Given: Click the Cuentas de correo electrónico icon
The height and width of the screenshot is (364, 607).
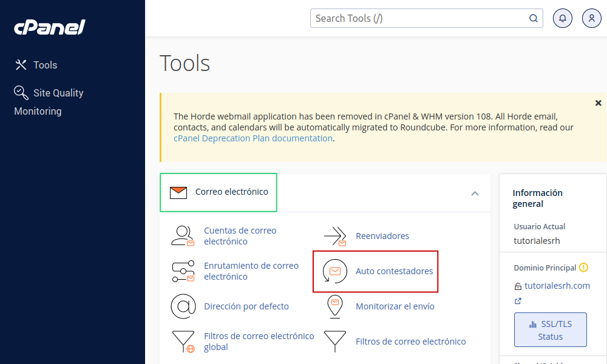Looking at the screenshot, I should [x=182, y=236].
